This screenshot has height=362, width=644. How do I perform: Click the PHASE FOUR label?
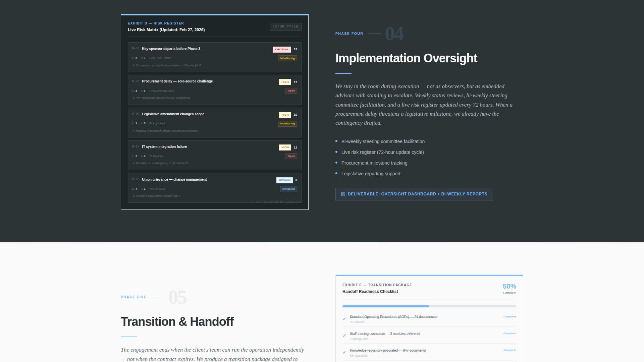[349, 34]
